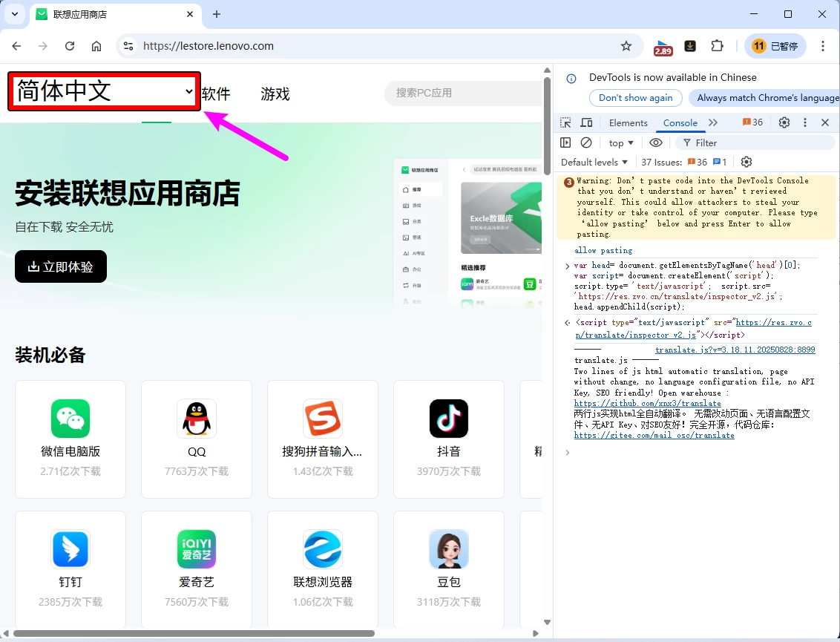Reload the current page
Screen dimensions: 840x642
70,46
